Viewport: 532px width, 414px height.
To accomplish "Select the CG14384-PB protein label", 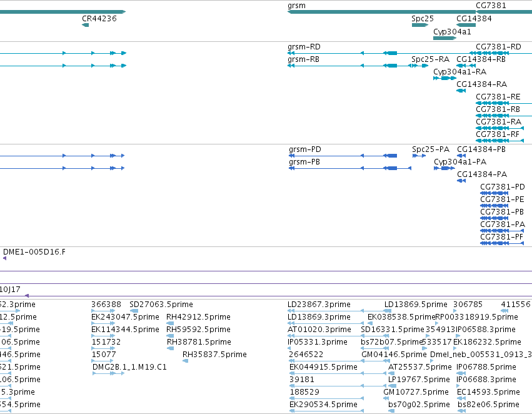I will (x=481, y=149).
